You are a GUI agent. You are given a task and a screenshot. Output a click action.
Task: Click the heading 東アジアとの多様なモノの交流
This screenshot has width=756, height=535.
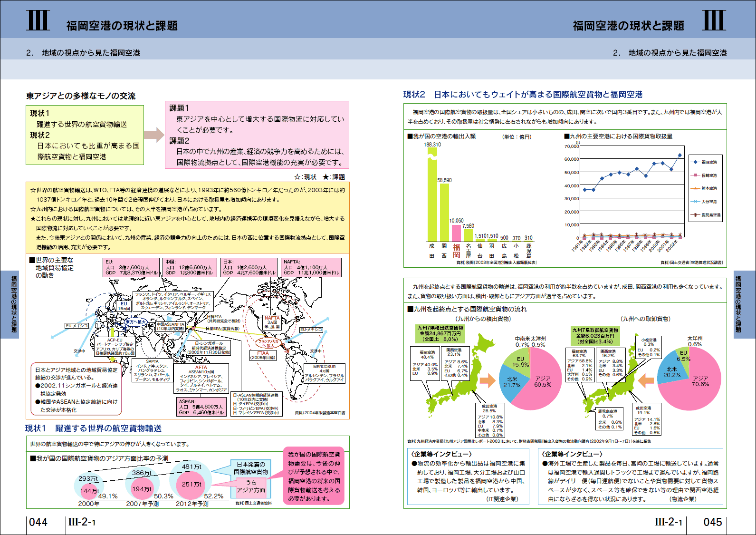(81, 96)
